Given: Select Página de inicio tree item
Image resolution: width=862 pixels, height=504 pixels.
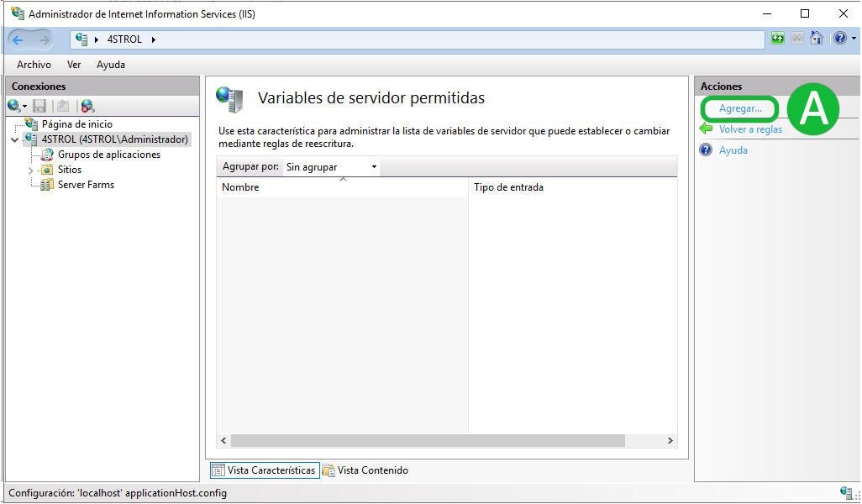Looking at the screenshot, I should tap(77, 124).
